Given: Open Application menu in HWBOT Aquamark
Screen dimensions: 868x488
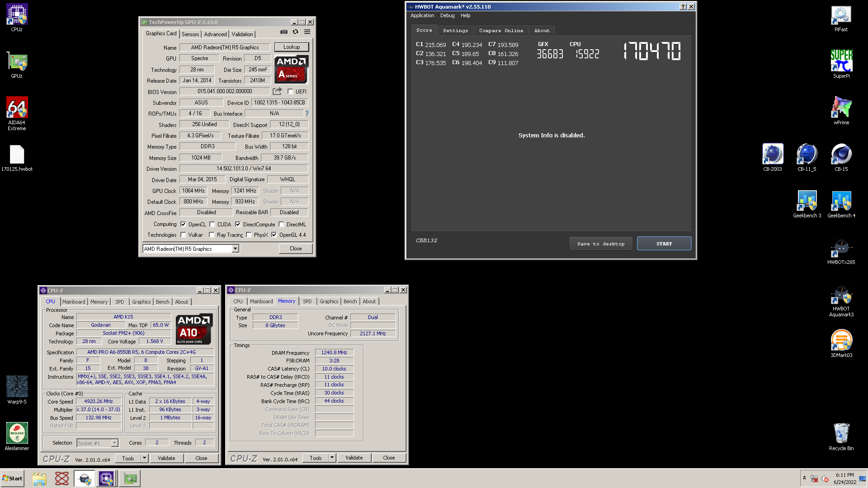Looking at the screenshot, I should [422, 15].
